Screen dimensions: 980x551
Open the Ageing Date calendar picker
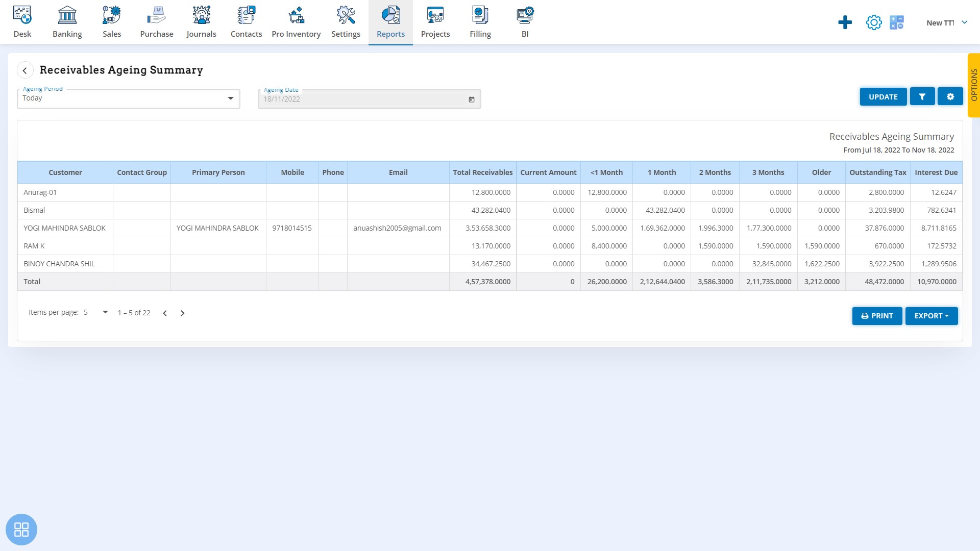(471, 99)
